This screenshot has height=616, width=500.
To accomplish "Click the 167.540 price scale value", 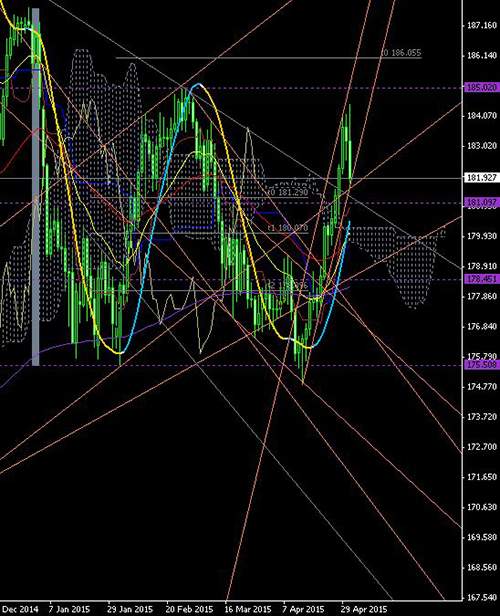I will point(482,598).
